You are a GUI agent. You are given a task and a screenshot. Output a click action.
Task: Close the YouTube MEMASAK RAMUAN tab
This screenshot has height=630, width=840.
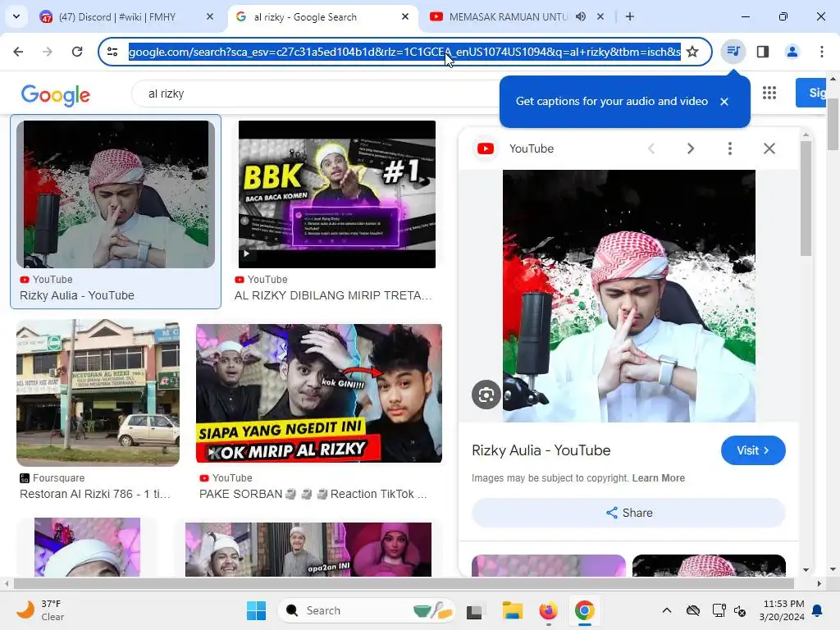[x=600, y=16]
